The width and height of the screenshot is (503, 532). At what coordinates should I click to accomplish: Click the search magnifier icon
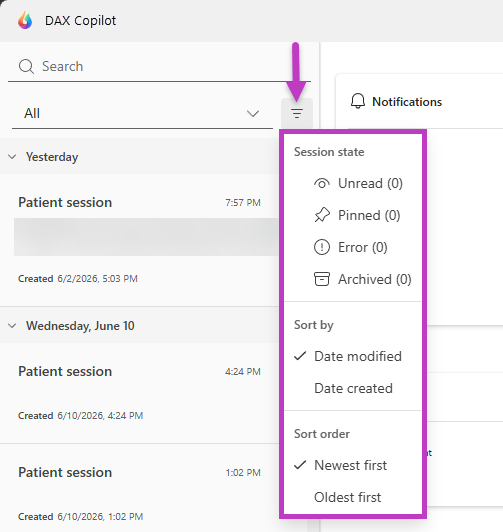click(x=26, y=66)
